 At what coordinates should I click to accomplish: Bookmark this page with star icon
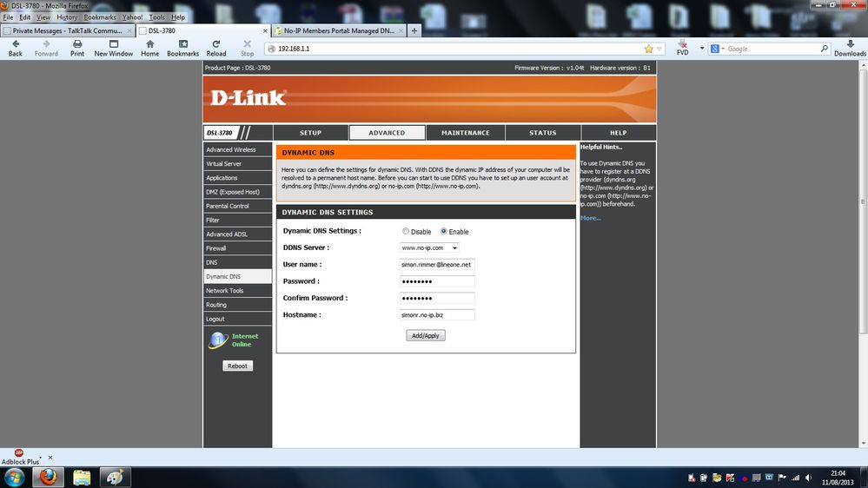(648, 49)
